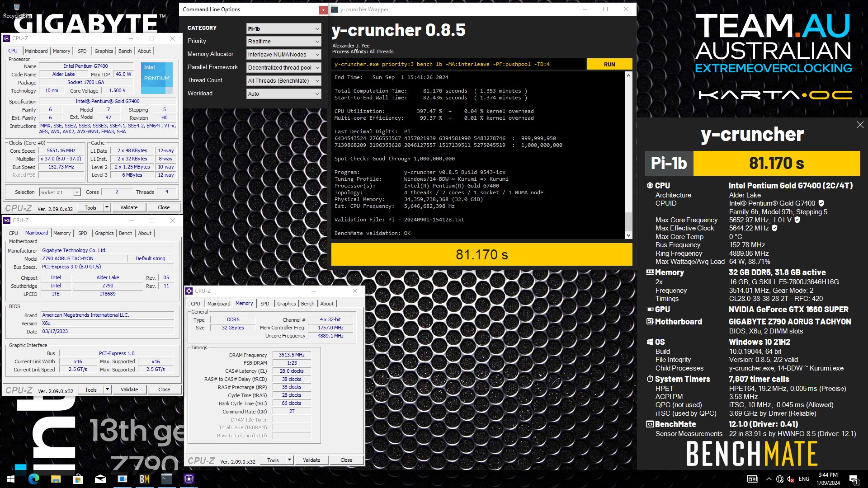Switch to CPU tab in the Memory CPU-Z window
This screenshot has height=488, width=868.
pyautogui.click(x=195, y=304)
